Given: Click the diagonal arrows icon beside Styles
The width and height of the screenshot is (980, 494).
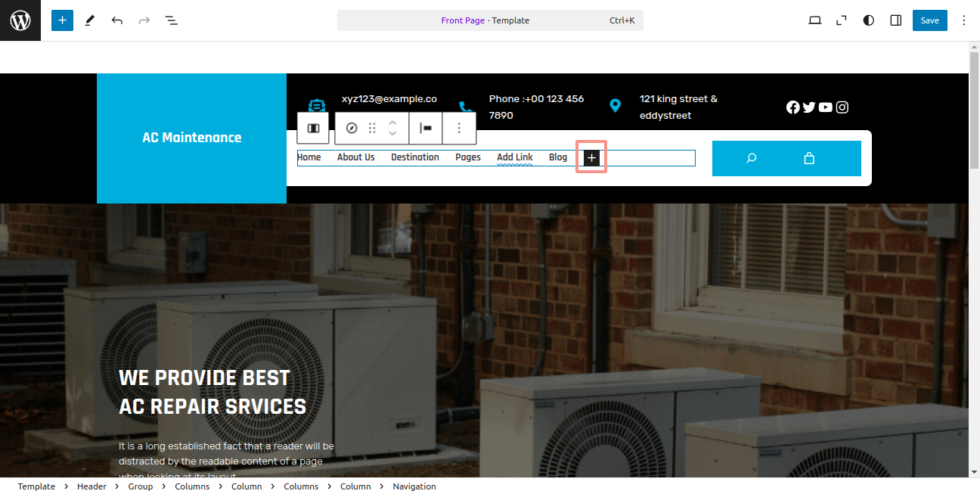Looking at the screenshot, I should point(842,20).
